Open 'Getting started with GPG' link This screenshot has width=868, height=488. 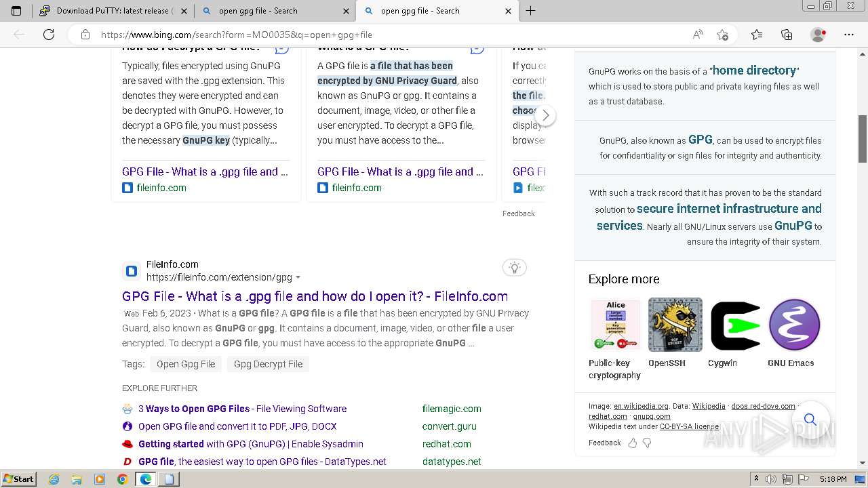click(251, 444)
